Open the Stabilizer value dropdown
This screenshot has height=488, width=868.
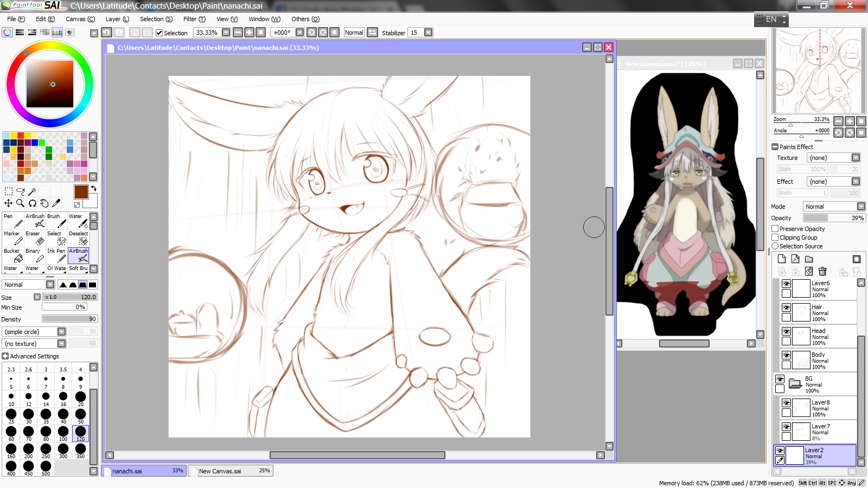429,33
